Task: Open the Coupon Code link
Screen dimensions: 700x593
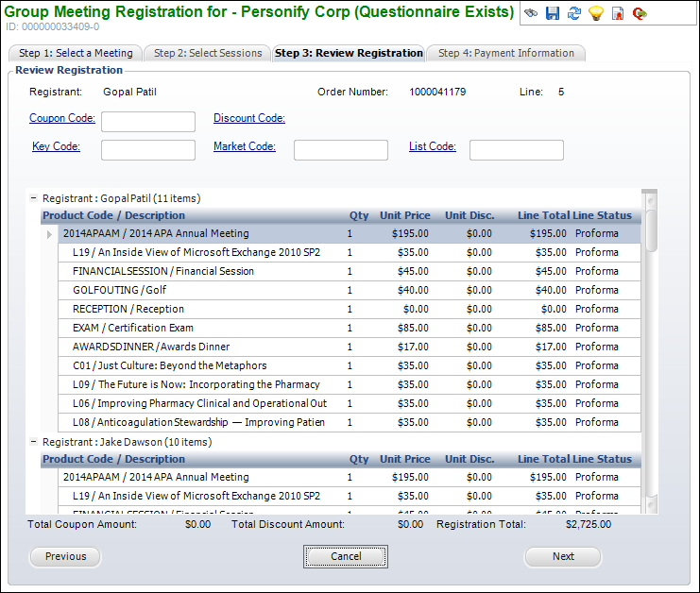Action: pos(62,118)
